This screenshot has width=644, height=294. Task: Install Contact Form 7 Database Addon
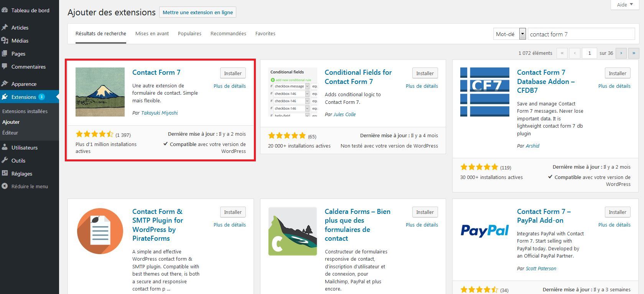618,73
